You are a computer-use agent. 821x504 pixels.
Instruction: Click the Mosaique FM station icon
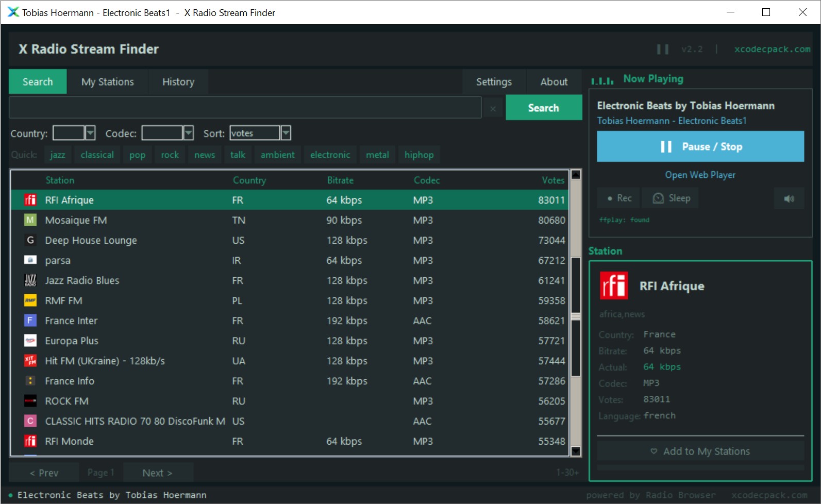click(x=30, y=220)
